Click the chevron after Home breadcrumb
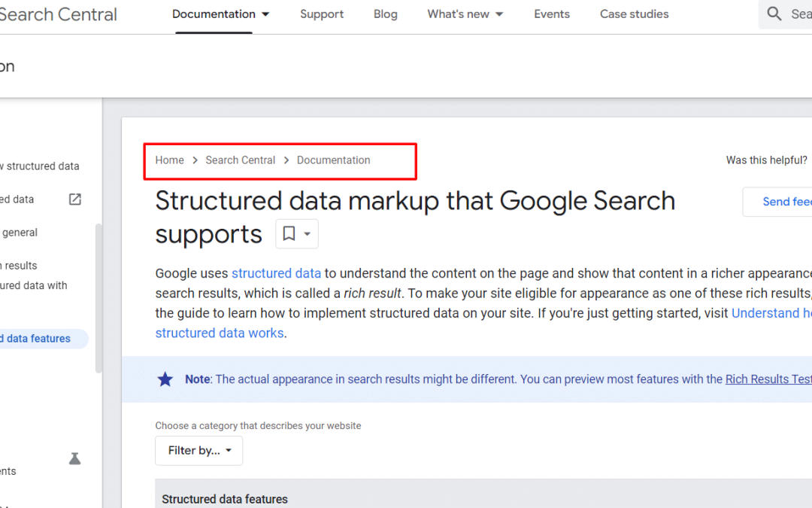 tap(195, 161)
